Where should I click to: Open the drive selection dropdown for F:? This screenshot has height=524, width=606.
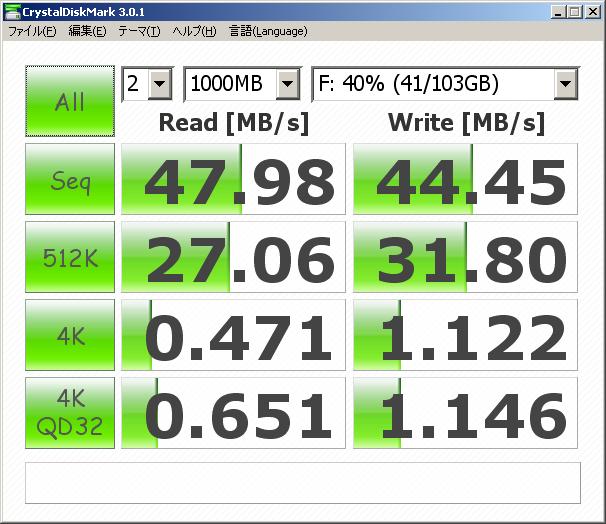click(445, 84)
